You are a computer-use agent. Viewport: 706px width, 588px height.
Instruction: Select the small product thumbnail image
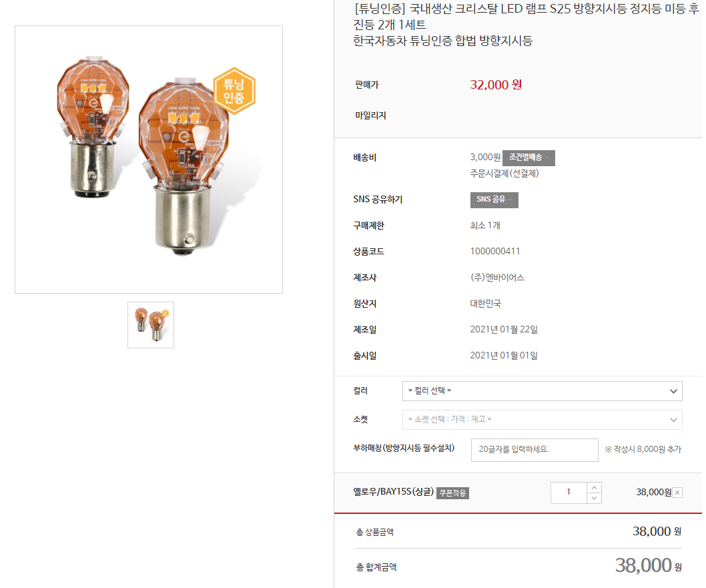click(151, 324)
